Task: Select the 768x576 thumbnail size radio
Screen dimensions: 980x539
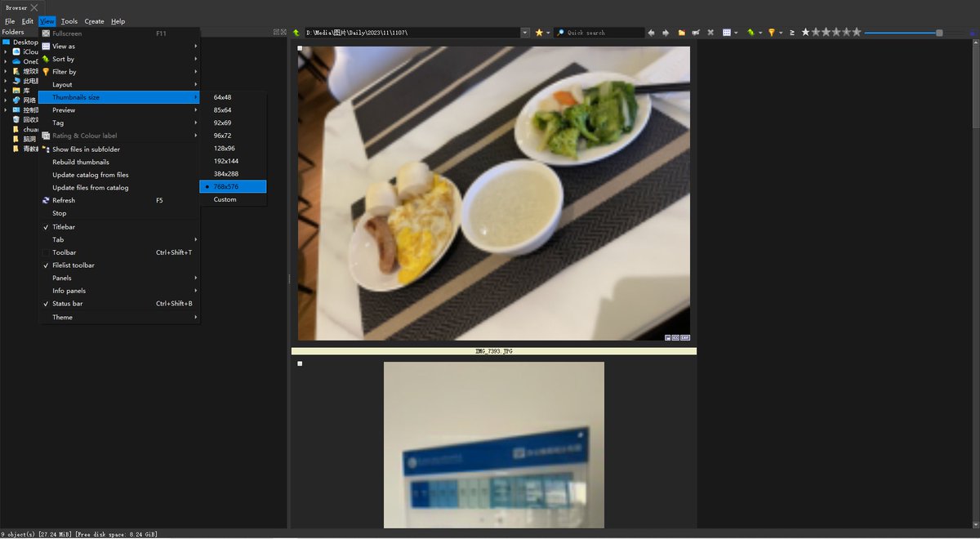Action: pos(207,187)
